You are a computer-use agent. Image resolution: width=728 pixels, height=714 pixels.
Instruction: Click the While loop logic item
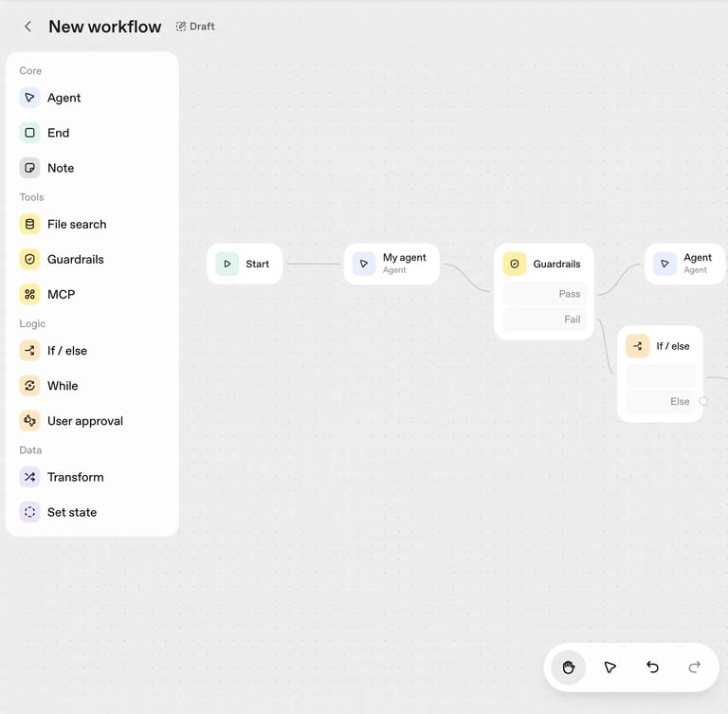click(92, 386)
